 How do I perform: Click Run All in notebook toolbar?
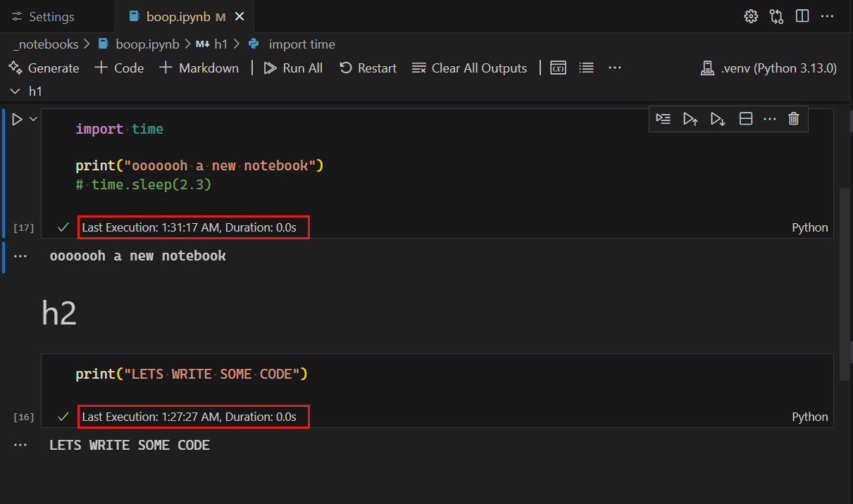point(293,68)
